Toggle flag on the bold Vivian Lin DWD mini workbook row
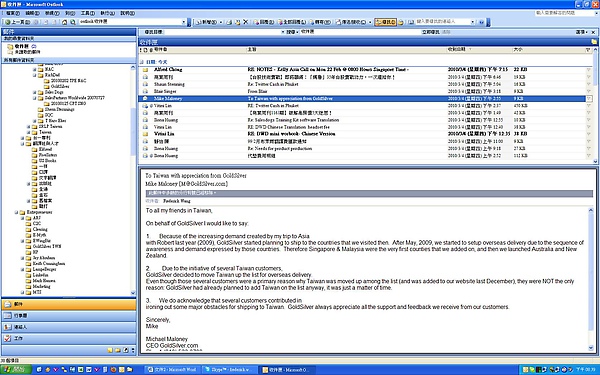 589,134
